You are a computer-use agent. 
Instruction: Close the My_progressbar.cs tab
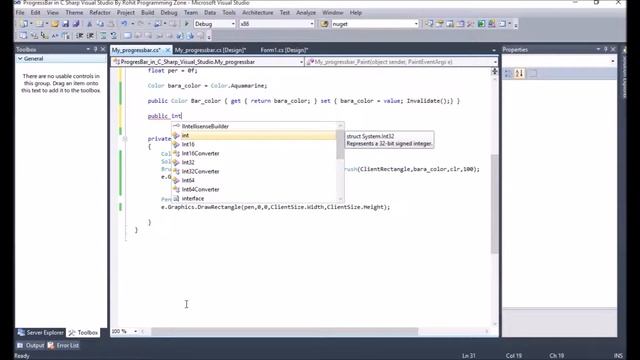(167, 50)
